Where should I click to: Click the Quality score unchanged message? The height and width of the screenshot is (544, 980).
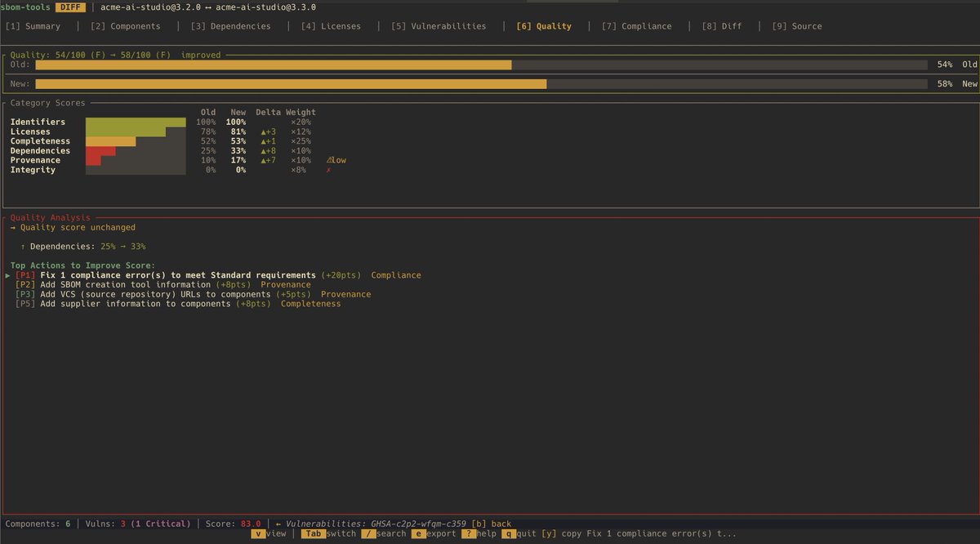(73, 228)
